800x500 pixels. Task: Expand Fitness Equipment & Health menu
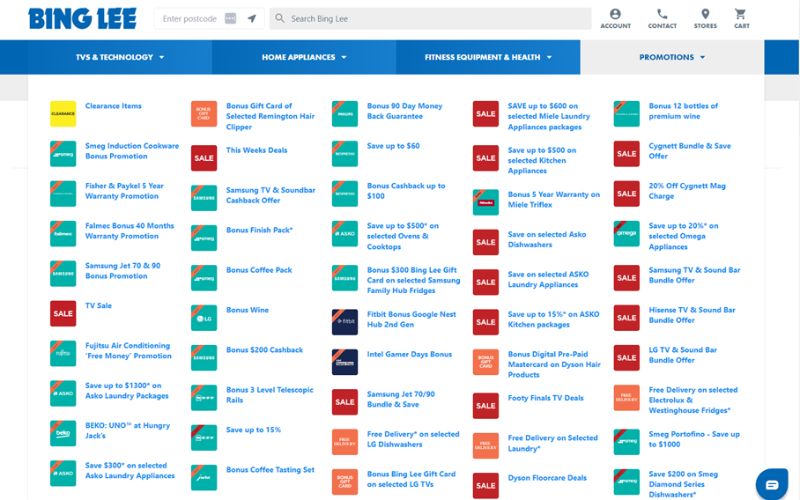[x=488, y=57]
